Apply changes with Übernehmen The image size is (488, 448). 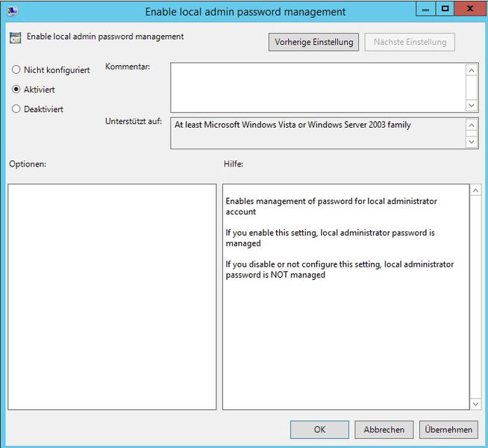pyautogui.click(x=448, y=429)
